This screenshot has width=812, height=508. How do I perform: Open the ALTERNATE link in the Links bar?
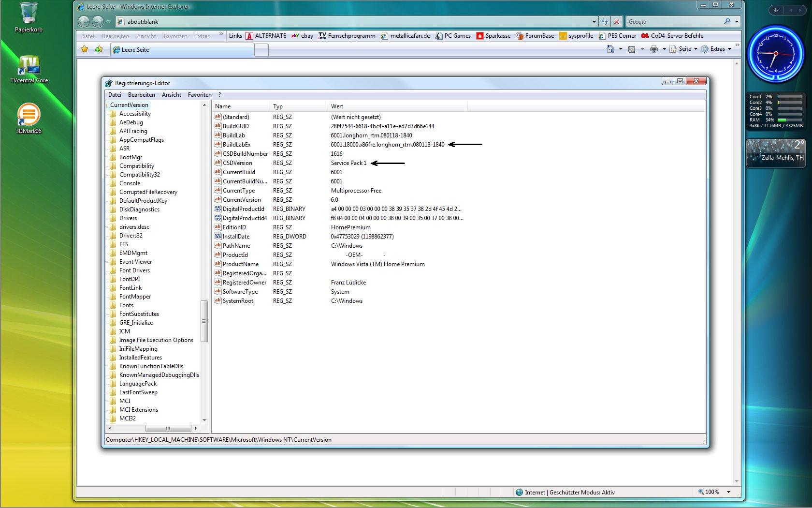coord(266,36)
